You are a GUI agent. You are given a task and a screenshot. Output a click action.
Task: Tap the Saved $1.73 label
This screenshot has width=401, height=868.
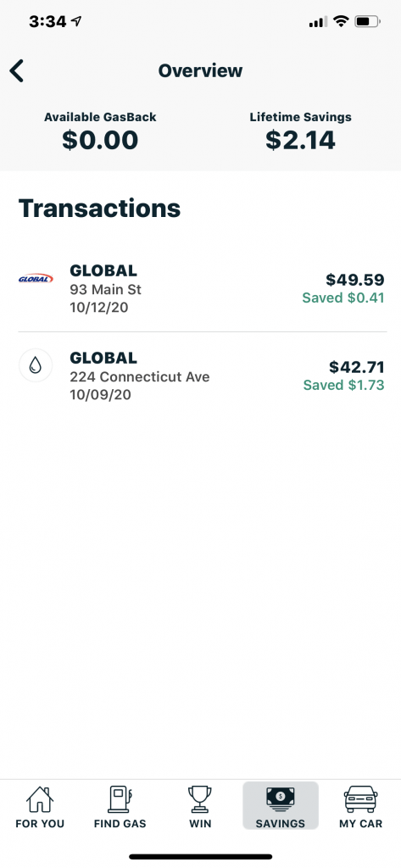pos(343,385)
